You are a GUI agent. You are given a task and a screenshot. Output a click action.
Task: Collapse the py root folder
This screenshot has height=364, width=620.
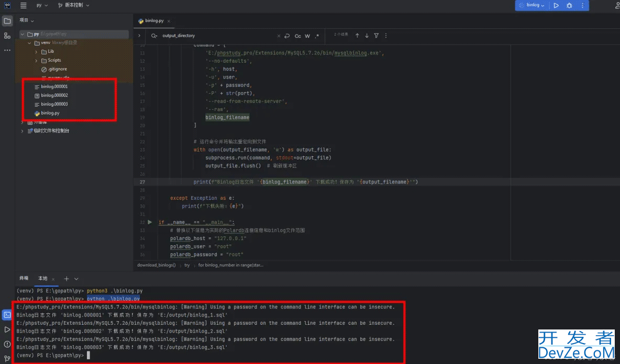coord(23,35)
